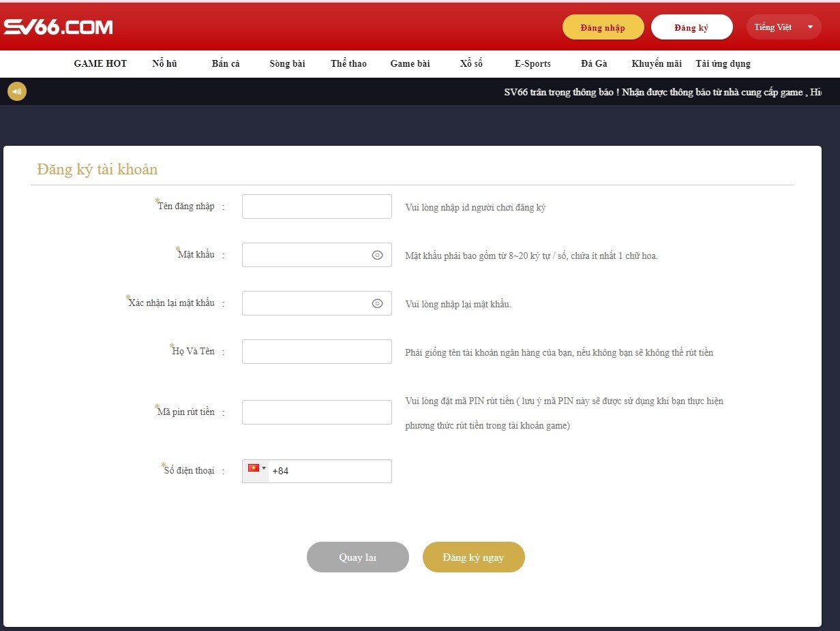The width and height of the screenshot is (840, 631).
Task: Click the eye icon in the Mật khẩu field
Action: (377, 254)
